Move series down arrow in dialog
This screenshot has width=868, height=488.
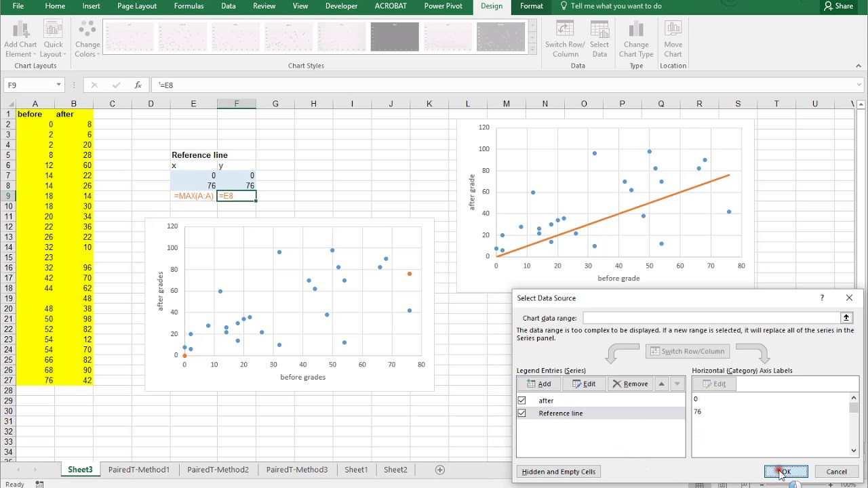point(677,384)
